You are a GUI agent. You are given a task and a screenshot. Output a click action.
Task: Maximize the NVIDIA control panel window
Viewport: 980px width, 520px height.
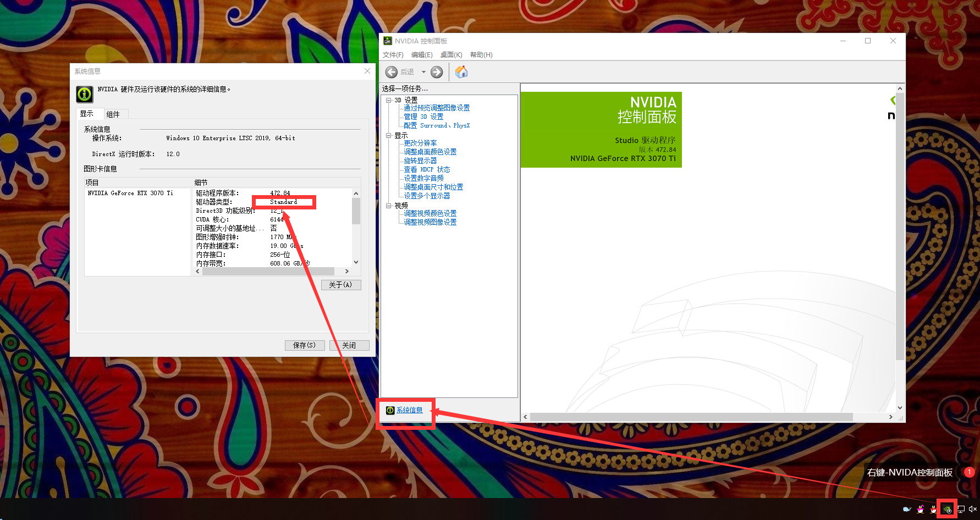(868, 41)
